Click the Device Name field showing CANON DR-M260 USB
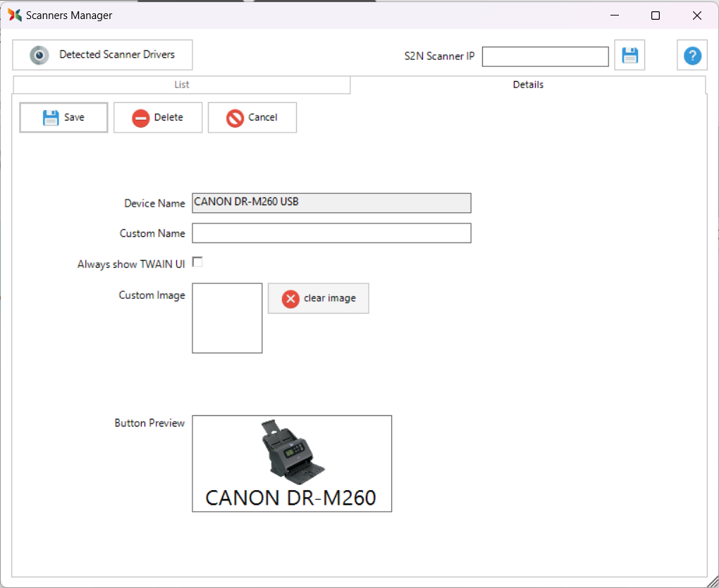This screenshot has height=588, width=719. 331,203
